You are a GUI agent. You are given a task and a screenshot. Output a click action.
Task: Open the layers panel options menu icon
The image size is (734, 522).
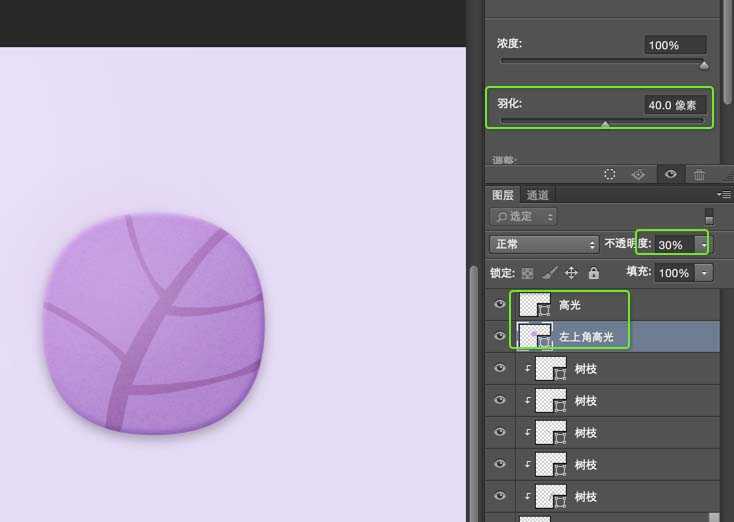click(724, 195)
